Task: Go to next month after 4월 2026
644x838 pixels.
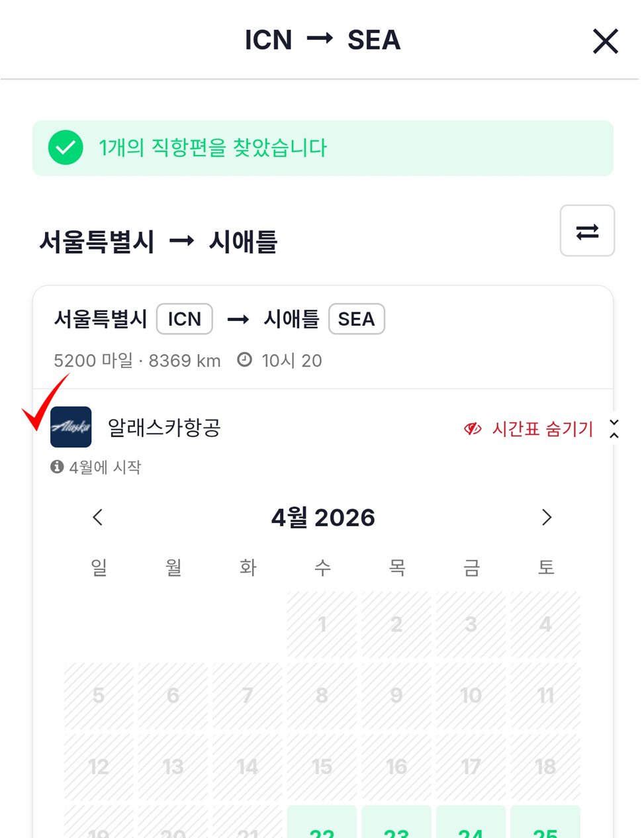Action: (546, 517)
